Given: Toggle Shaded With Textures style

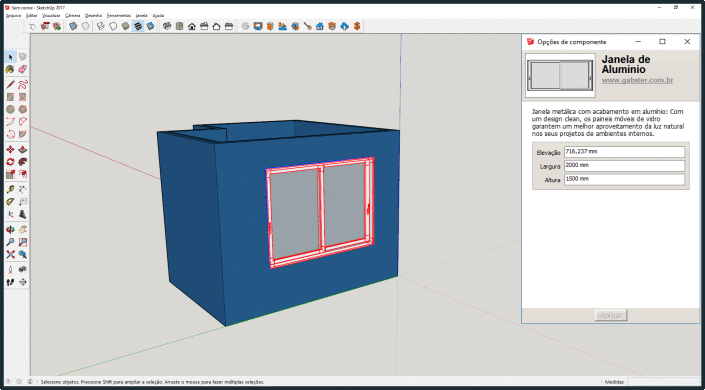Looking at the screenshot, I should pos(138,27).
